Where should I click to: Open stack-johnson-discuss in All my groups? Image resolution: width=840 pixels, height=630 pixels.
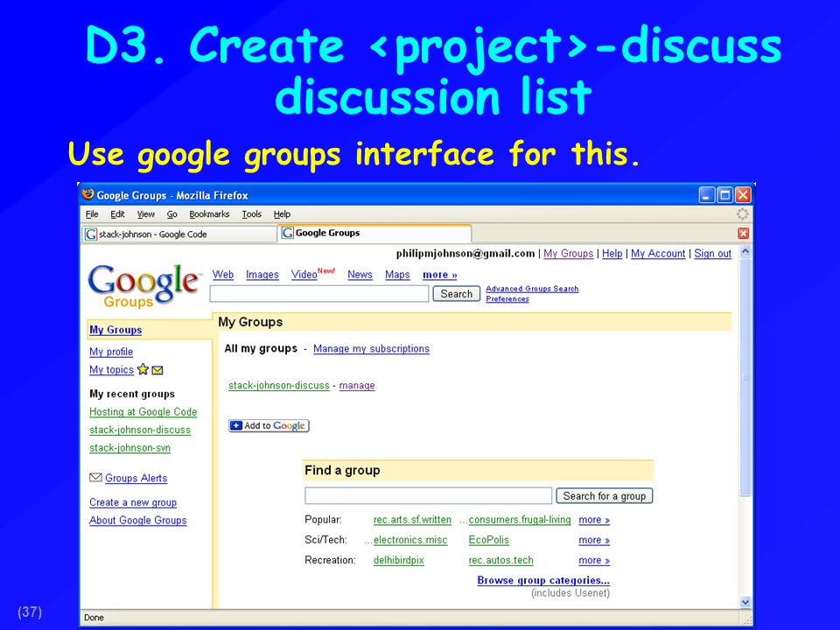278,385
